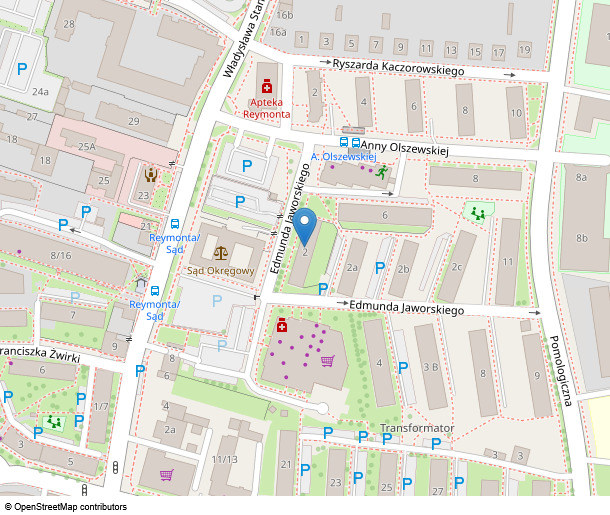Click the pharmacy cross icon on the mall
The width and height of the screenshot is (610, 515).
tap(282, 326)
